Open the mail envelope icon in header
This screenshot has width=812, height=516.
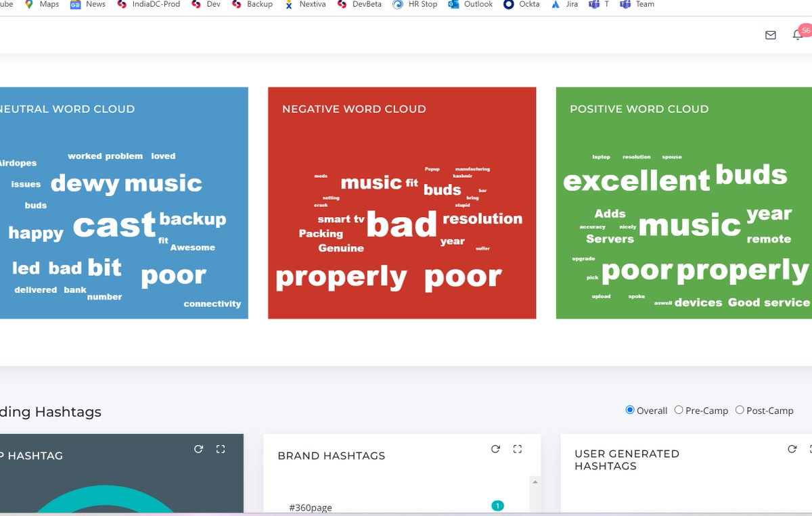coord(770,35)
